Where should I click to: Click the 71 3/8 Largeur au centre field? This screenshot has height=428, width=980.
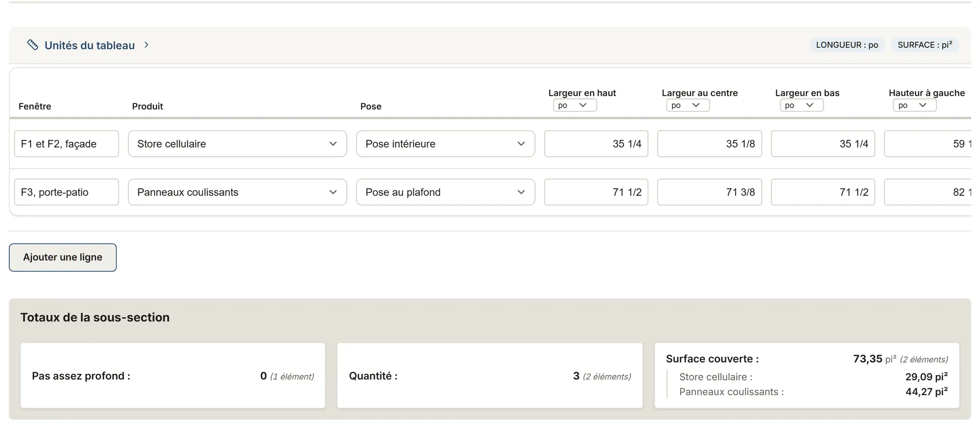[x=710, y=192]
